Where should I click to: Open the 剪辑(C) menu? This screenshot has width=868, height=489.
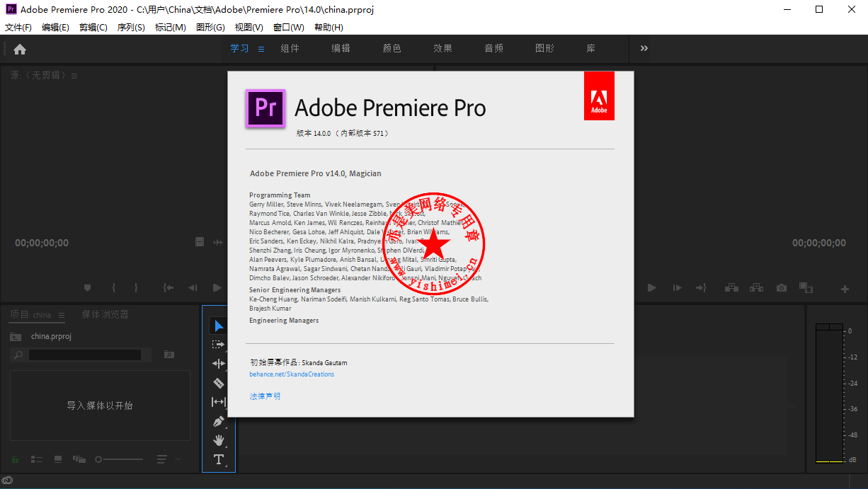point(93,27)
